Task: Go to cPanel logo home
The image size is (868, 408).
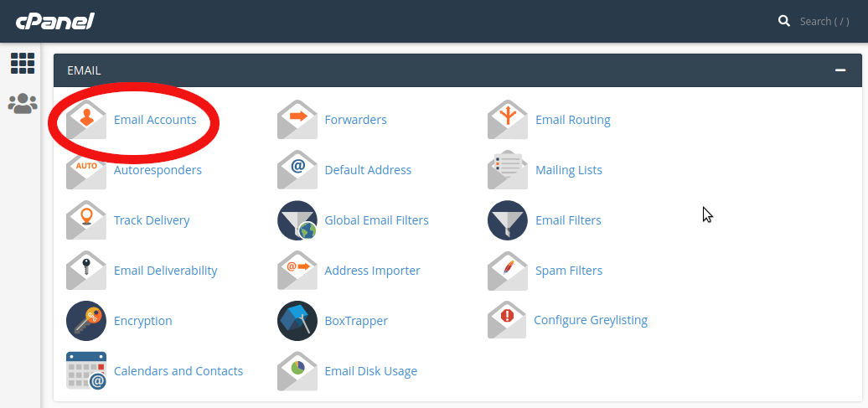Action: 54,21
